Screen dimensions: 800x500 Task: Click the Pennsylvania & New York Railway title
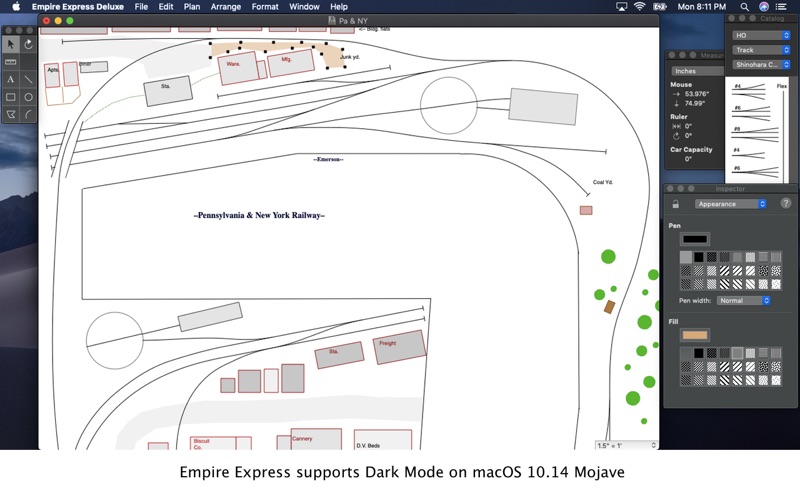pyautogui.click(x=259, y=215)
